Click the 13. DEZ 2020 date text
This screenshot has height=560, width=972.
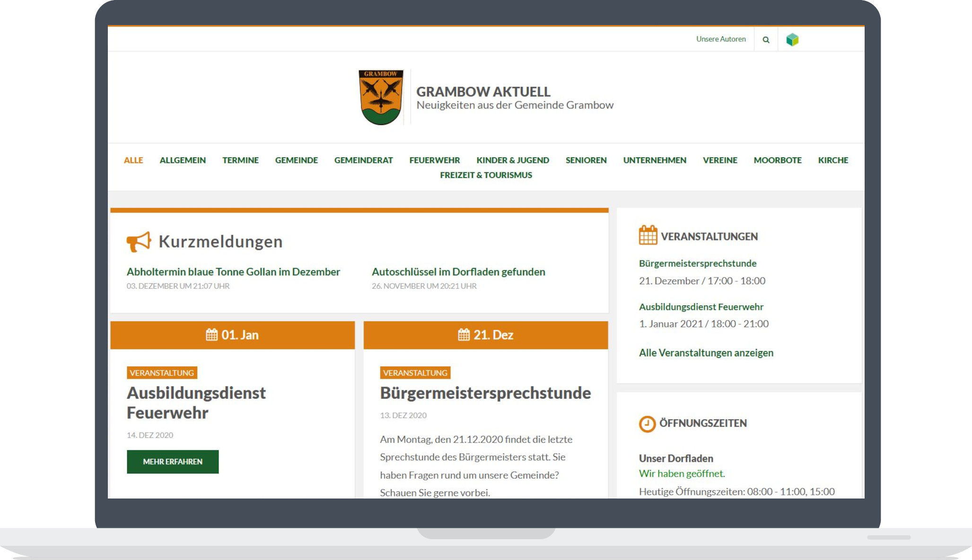coord(403,415)
